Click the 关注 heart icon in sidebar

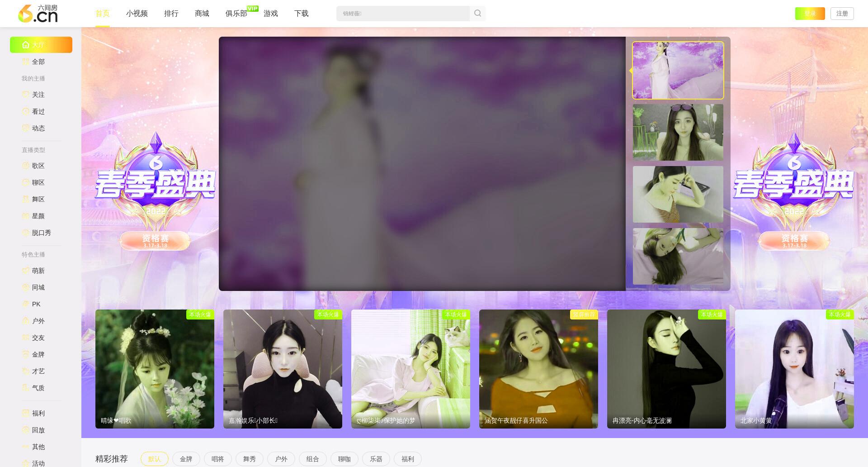tap(26, 95)
